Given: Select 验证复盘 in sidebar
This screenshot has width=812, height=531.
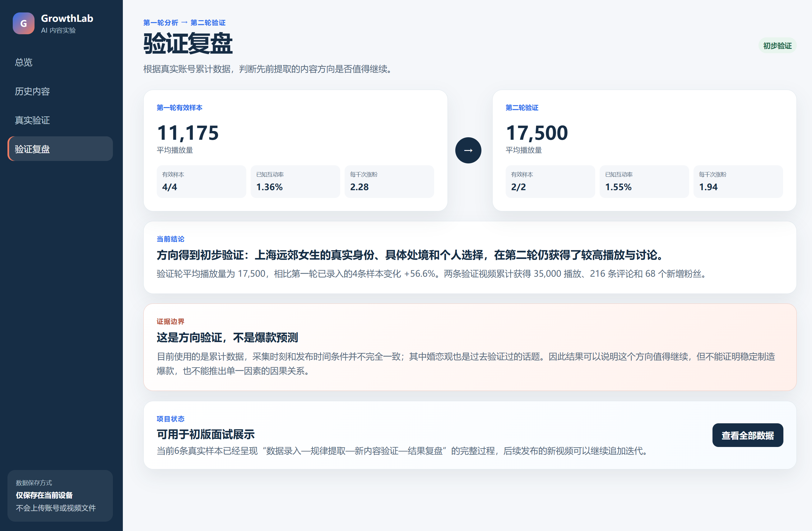Looking at the screenshot, I should (x=60, y=149).
